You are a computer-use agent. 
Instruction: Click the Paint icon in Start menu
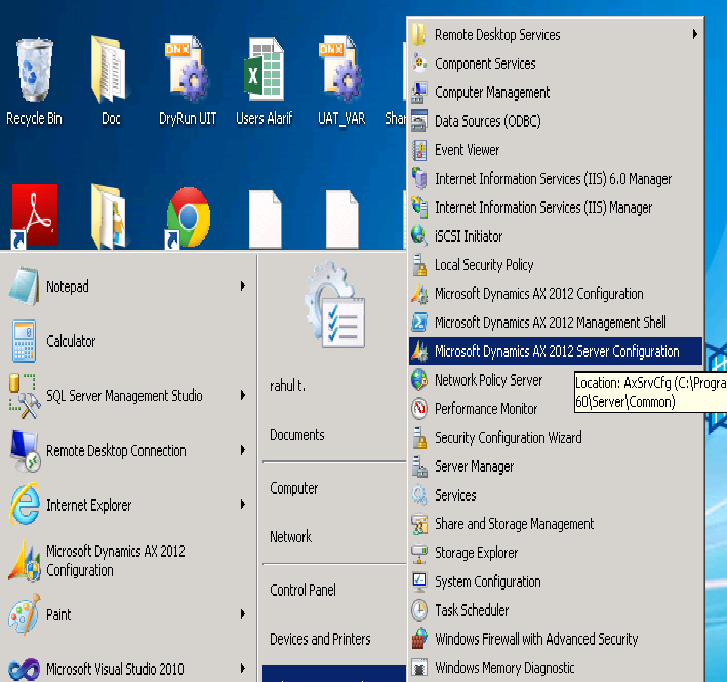click(24, 614)
